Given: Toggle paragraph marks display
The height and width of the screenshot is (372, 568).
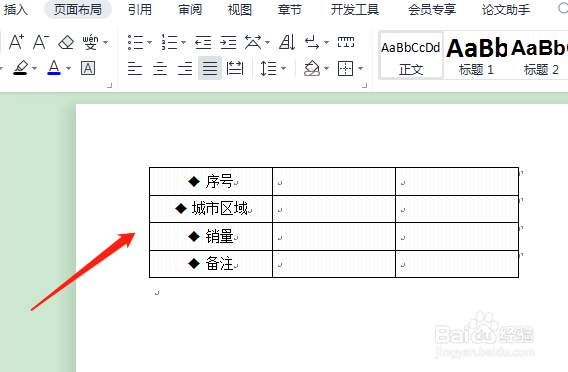Looking at the screenshot, I should [312, 42].
